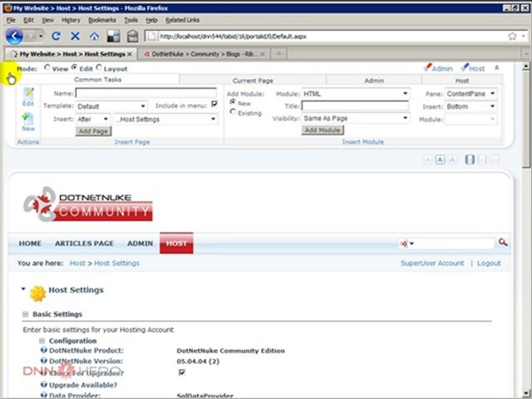Image resolution: width=532 pixels, height=399 pixels.
Task: Open the ARTICLES PAGE navigation link
Action: (84, 243)
